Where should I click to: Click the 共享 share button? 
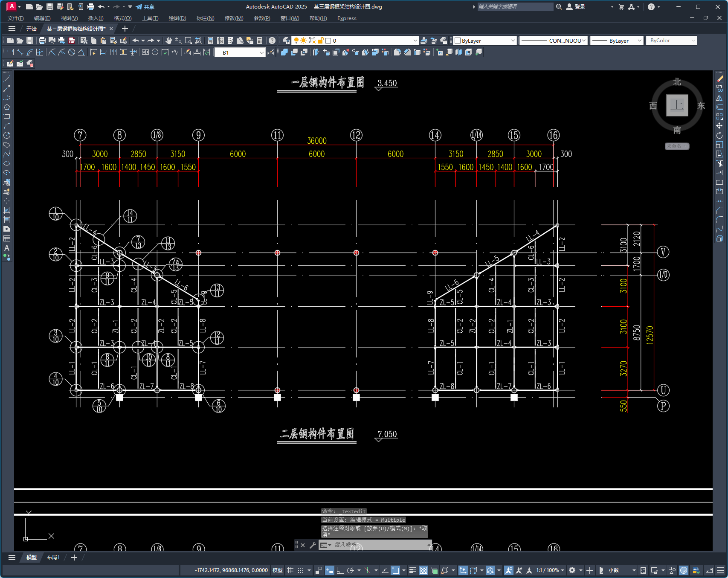pyautogui.click(x=145, y=7)
